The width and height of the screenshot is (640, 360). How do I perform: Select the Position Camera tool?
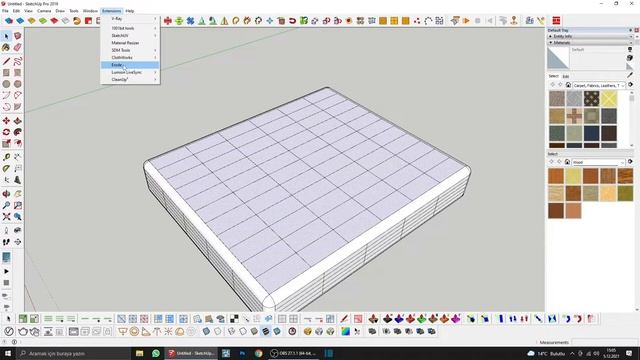pyautogui.click(x=6, y=231)
